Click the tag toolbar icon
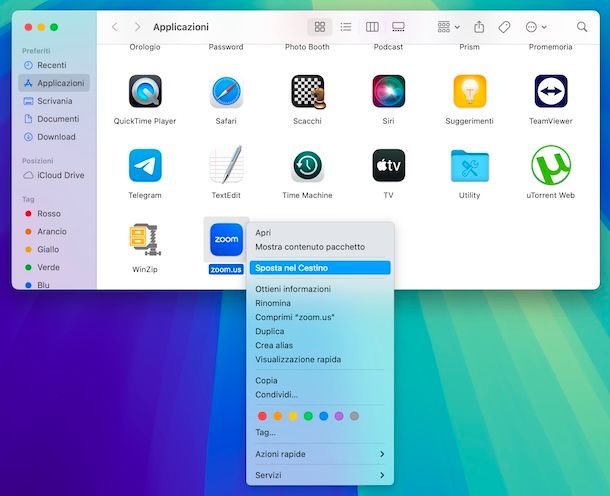Image resolution: width=610 pixels, height=496 pixels. tap(504, 27)
